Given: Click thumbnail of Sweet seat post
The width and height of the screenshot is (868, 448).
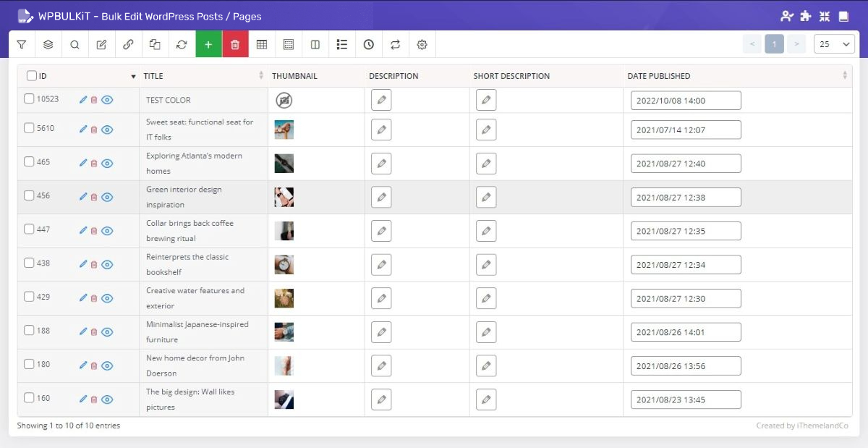Looking at the screenshot, I should coord(284,130).
